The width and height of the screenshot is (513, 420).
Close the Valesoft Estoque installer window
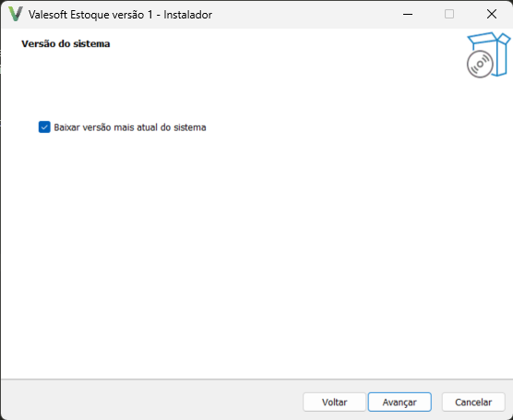(x=492, y=14)
